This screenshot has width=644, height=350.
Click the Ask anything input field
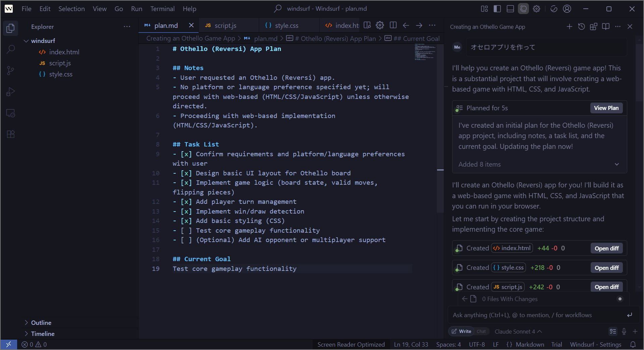(x=537, y=315)
